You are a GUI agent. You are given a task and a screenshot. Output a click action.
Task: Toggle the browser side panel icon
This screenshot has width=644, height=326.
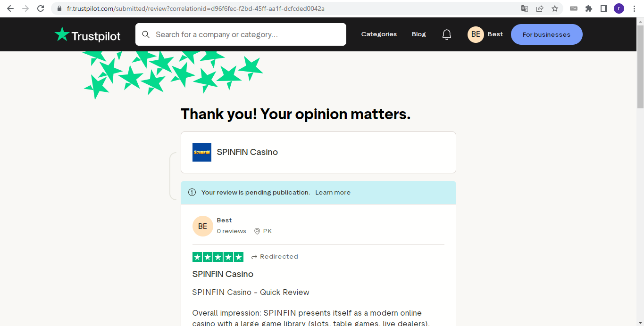[x=603, y=8]
